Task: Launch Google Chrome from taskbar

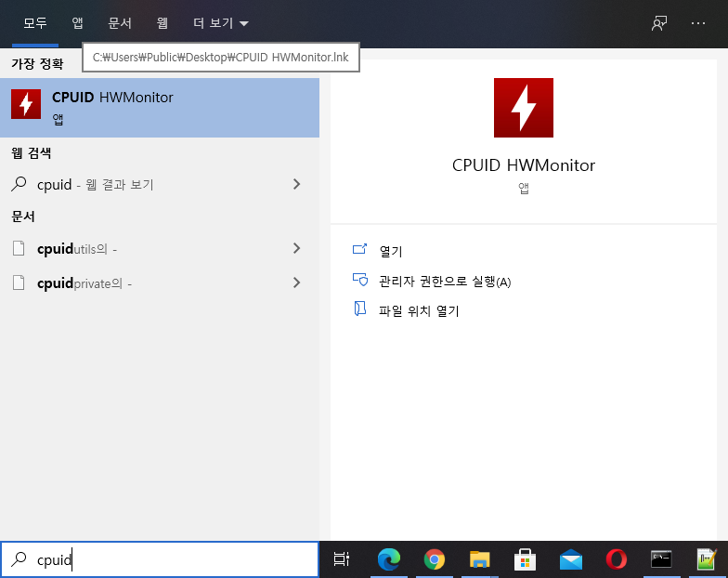Action: pyautogui.click(x=435, y=559)
